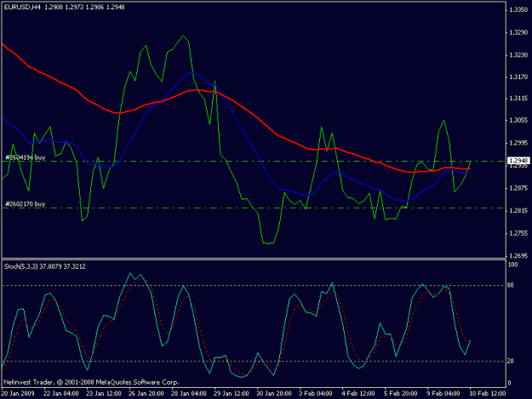Click the 28 Jan 04:00 time label
Screen dimensions: 532x399
[x=189, y=394]
